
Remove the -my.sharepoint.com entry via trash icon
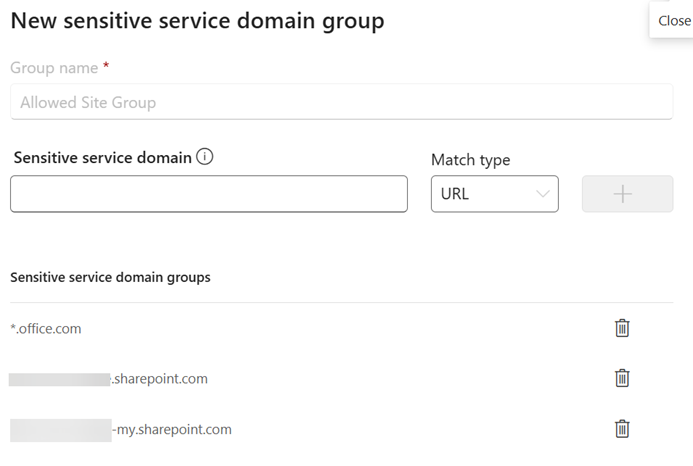[622, 429]
